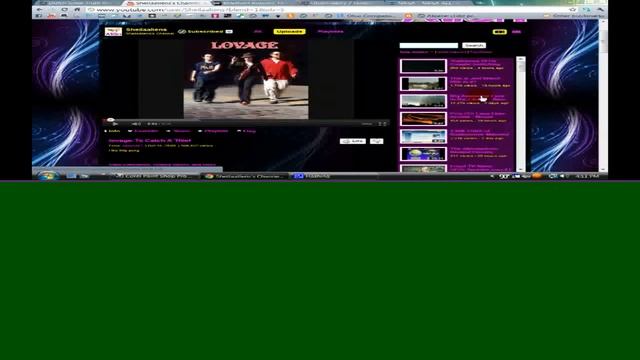Open the sixth weather video thumbnail

(x=423, y=154)
